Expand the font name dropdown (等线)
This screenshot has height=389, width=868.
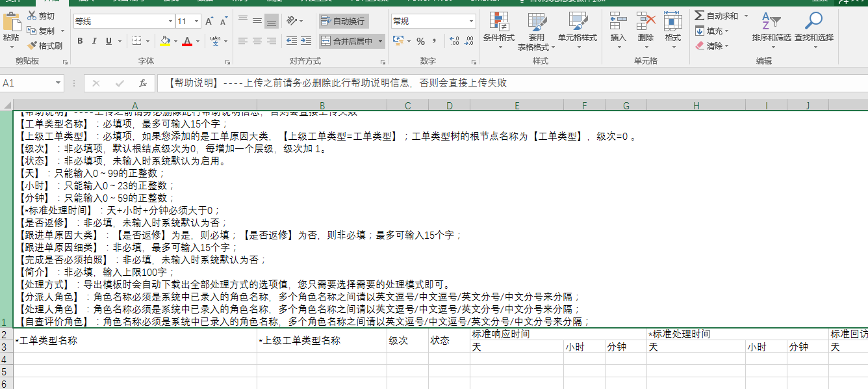pyautogui.click(x=170, y=21)
